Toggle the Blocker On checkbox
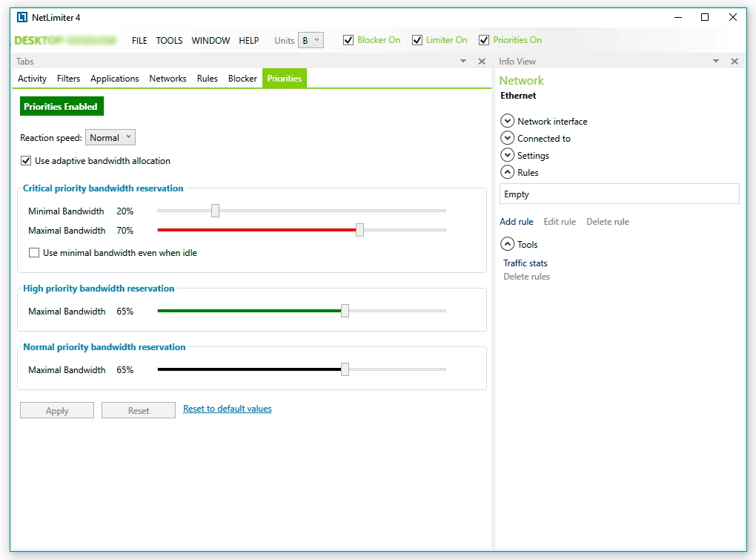The height and width of the screenshot is (560, 756). click(348, 40)
